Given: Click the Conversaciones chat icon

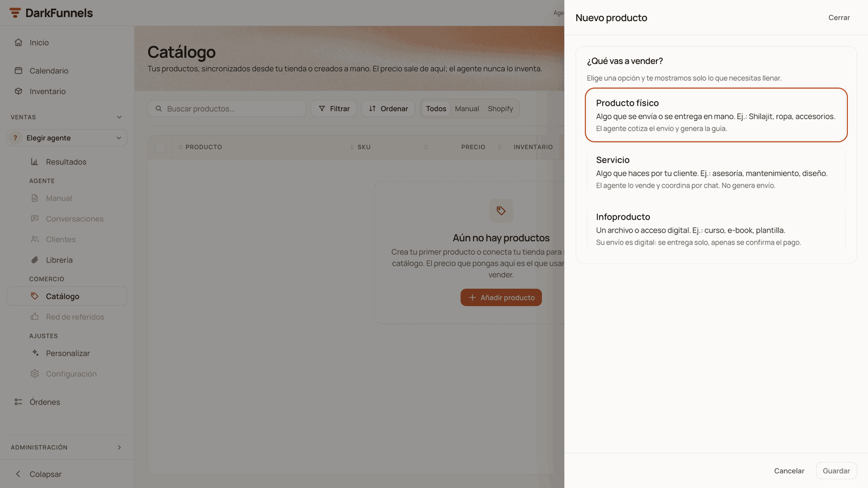Looking at the screenshot, I should pyautogui.click(x=35, y=219).
